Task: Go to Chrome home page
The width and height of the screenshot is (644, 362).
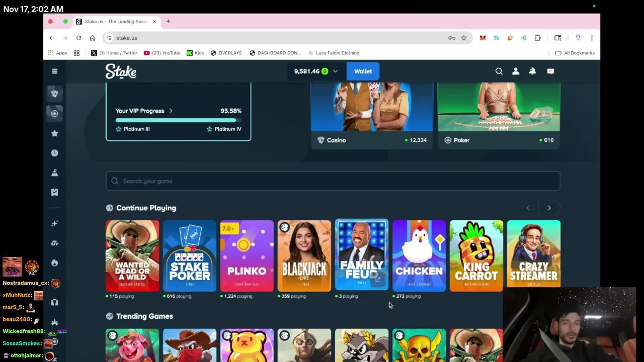Action: (x=92, y=38)
